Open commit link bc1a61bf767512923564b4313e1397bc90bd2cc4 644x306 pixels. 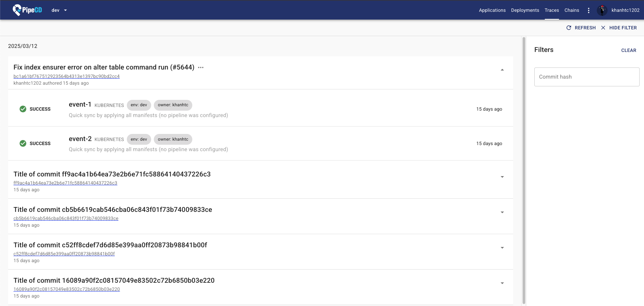[x=66, y=76]
